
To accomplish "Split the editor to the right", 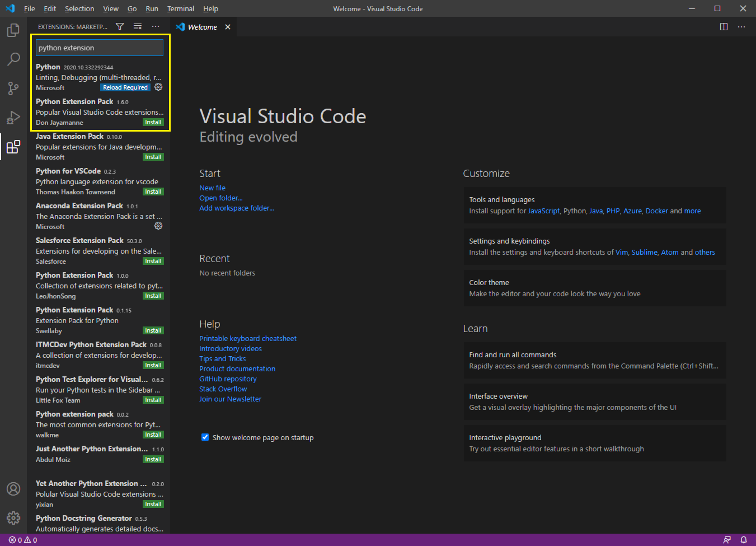I will [x=724, y=27].
